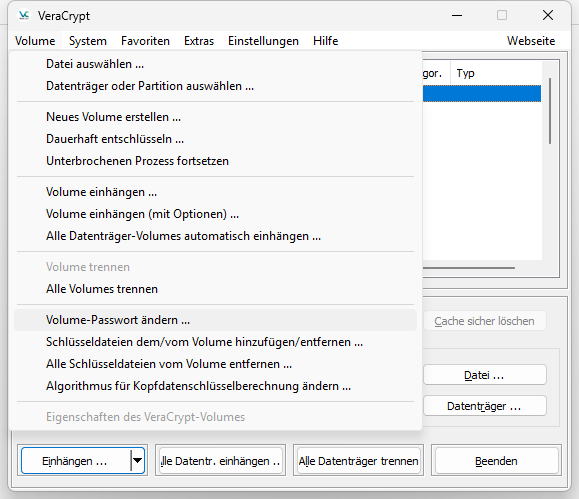Screen dimensions: 579x499
Task: Open the Einstellungen menu
Action: [x=263, y=41]
